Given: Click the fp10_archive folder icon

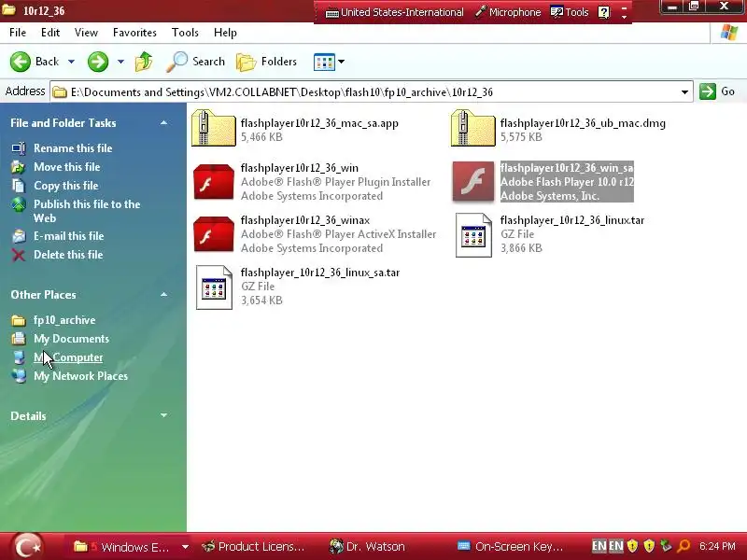Looking at the screenshot, I should coord(18,320).
